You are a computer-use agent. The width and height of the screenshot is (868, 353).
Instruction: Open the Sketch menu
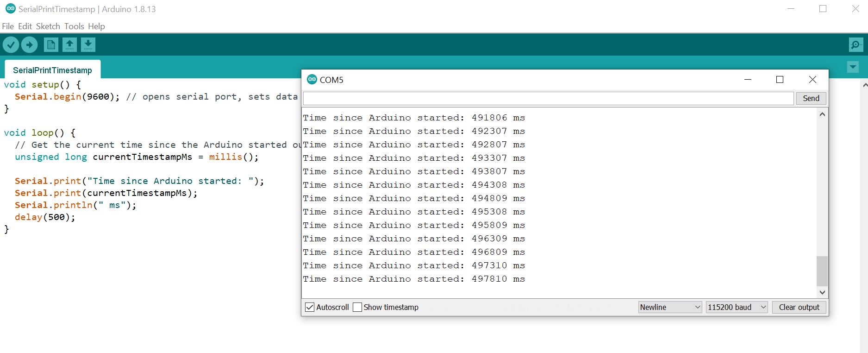48,26
